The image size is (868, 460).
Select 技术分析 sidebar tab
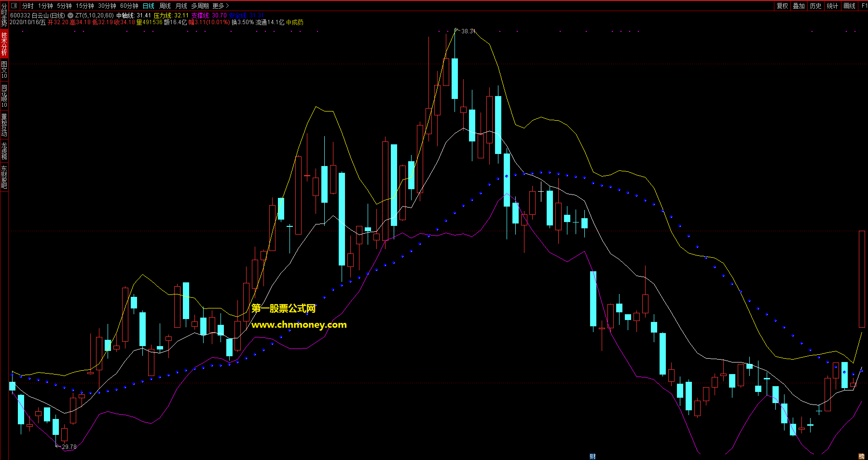4,43
